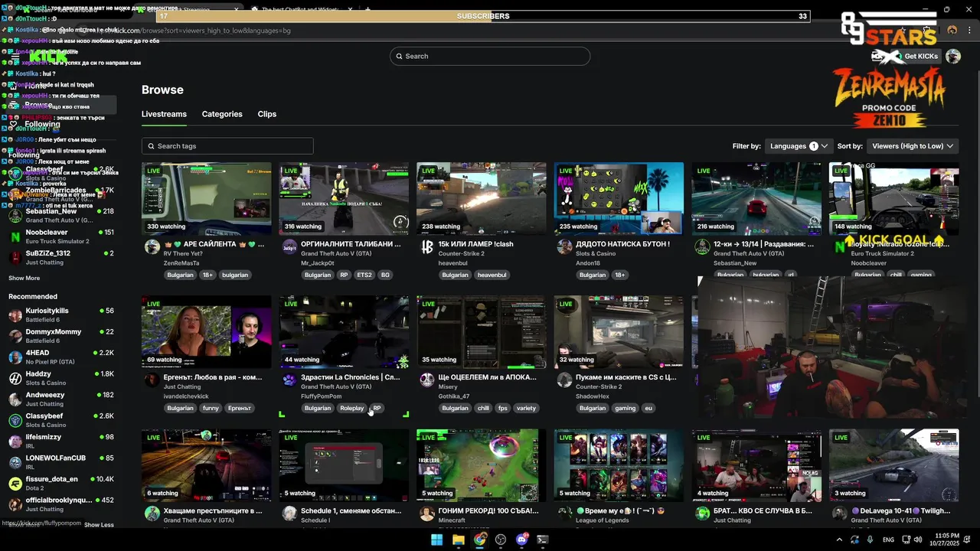Expand following list with Show More
This screenshot has height=551, width=980.
click(24, 279)
